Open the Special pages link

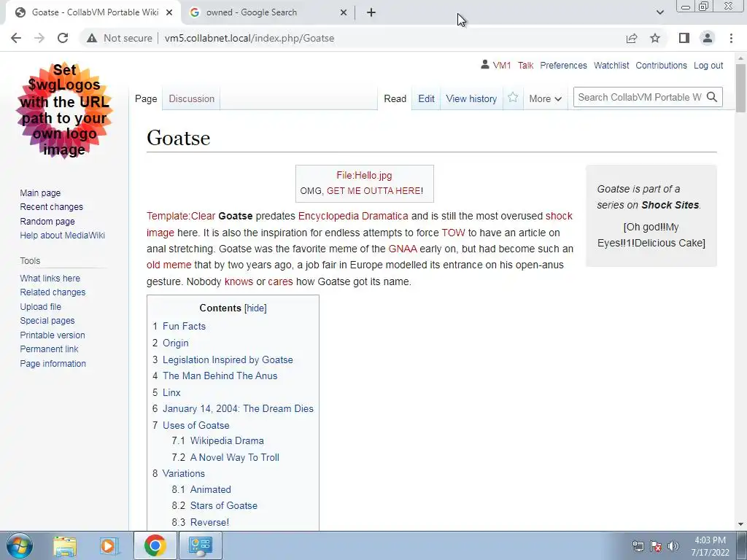(x=47, y=321)
